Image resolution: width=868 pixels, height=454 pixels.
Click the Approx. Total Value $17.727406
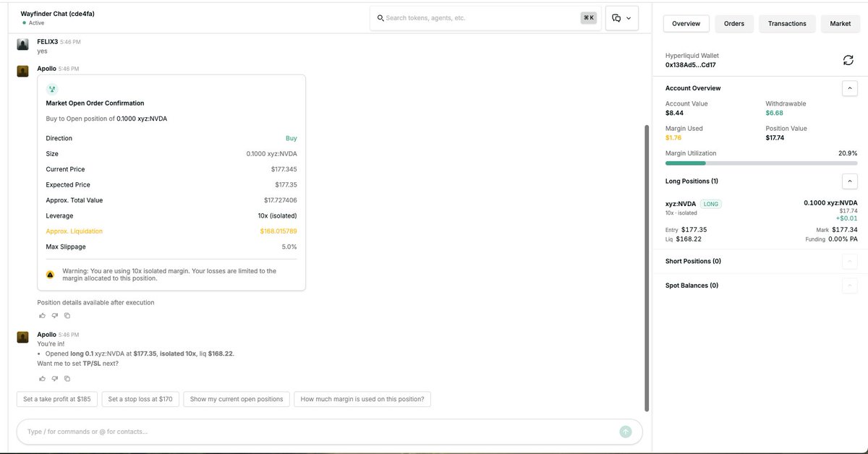(x=280, y=200)
